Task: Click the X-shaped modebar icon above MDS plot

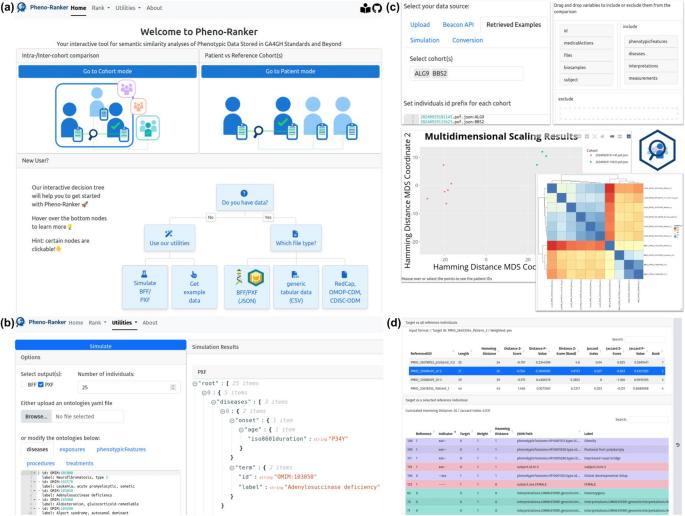Action: pyautogui.click(x=594, y=137)
